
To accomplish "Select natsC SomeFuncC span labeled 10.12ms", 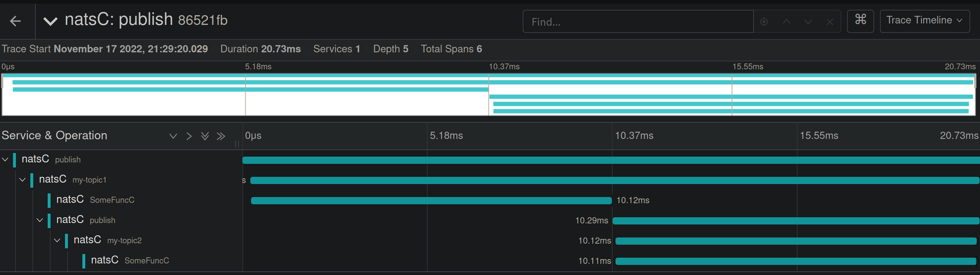I will coord(95,200).
